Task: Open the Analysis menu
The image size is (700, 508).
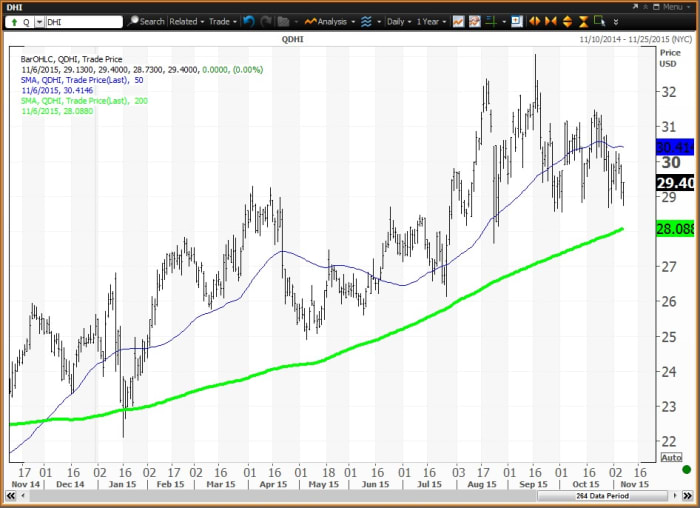Action: [x=330, y=21]
